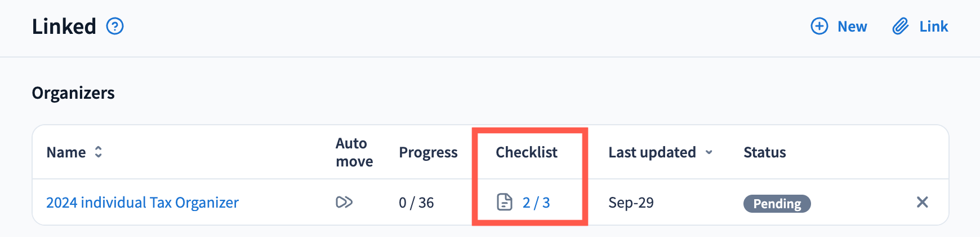Click the sort arrows beside Name
The width and height of the screenshot is (980, 237).
[99, 152]
